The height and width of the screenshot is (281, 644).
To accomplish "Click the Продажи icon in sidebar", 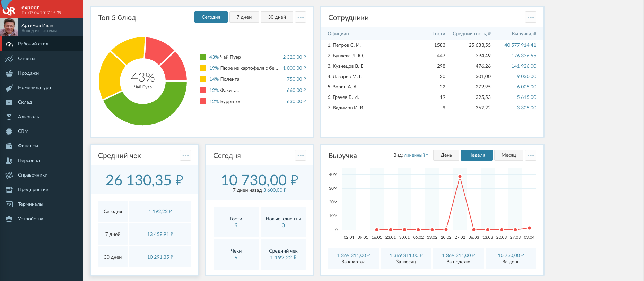I will pyautogui.click(x=9, y=73).
